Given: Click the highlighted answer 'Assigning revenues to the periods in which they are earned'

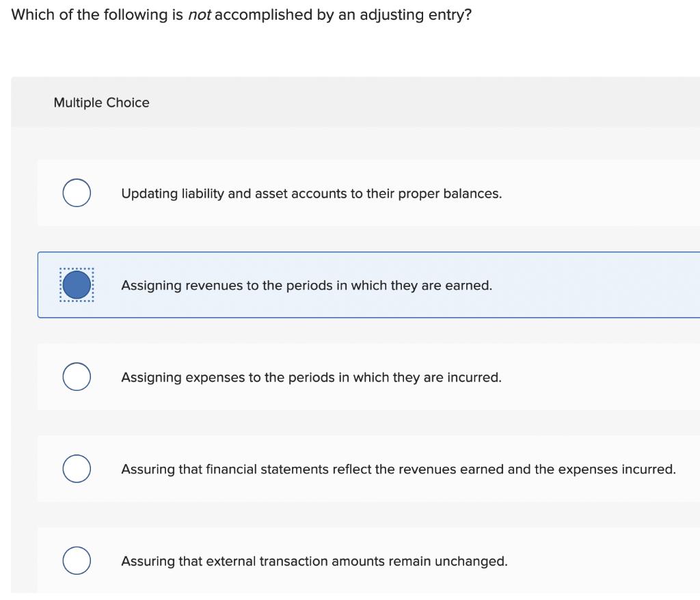Looking at the screenshot, I should click(306, 285).
